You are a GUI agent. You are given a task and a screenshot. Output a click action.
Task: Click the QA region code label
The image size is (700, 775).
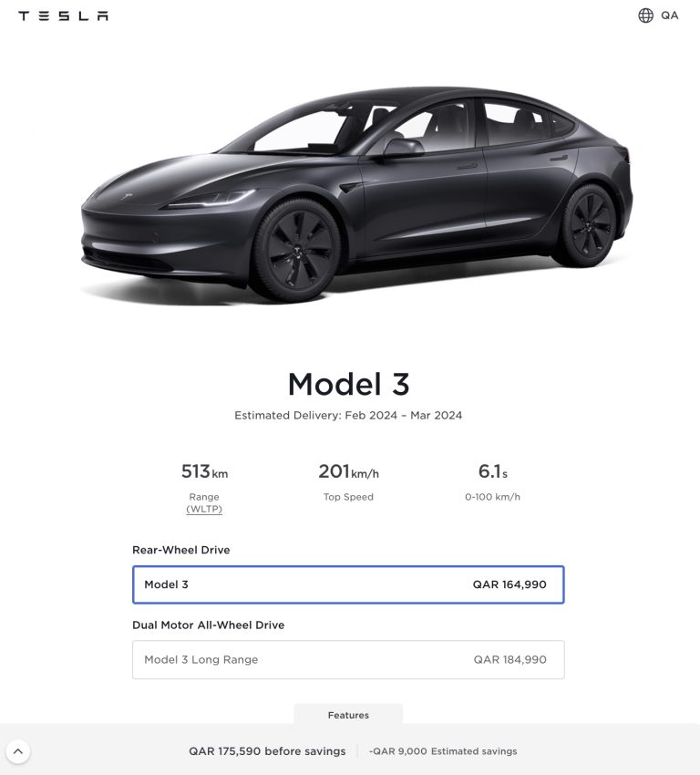coord(669,15)
